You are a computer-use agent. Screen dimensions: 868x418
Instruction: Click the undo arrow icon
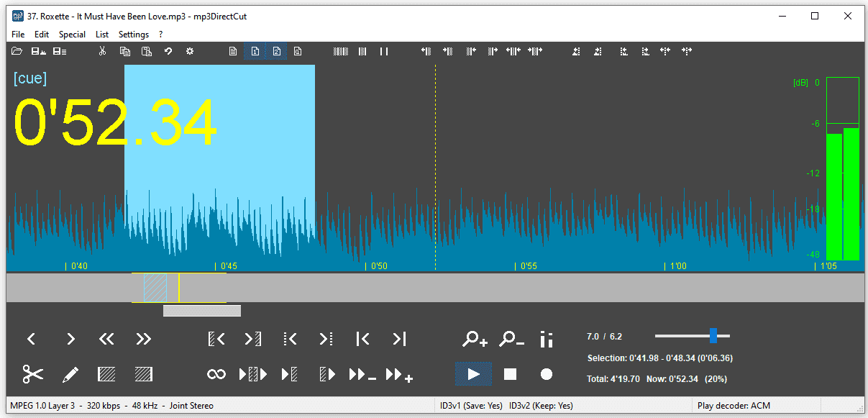(168, 51)
